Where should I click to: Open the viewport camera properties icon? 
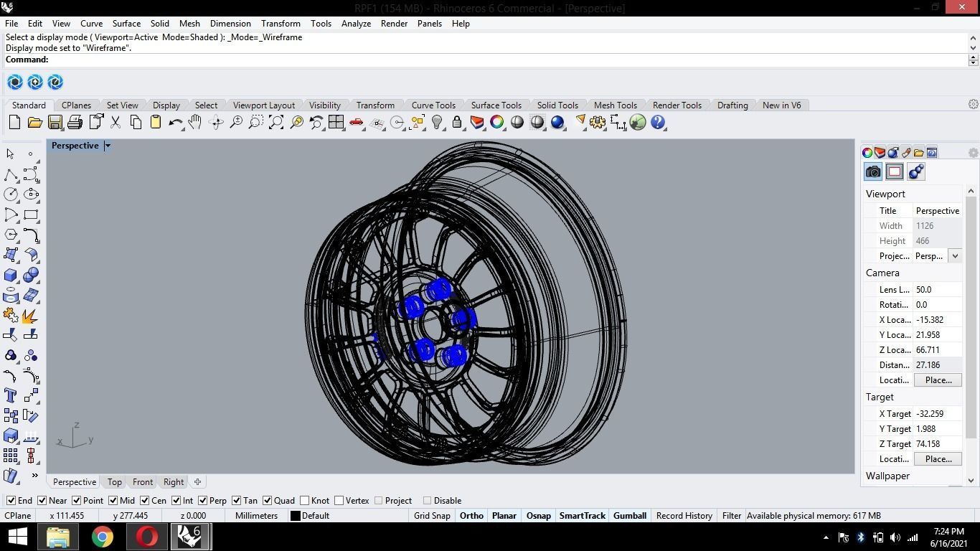873,171
